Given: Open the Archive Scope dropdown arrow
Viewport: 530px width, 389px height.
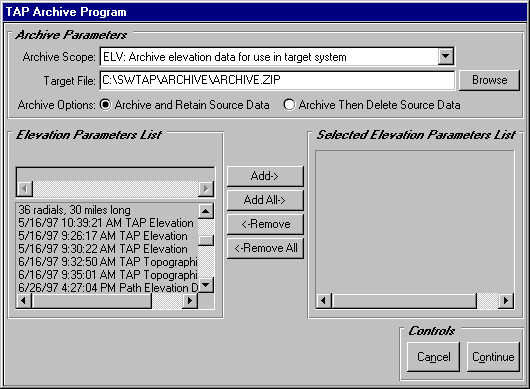Looking at the screenshot, I should (445, 56).
